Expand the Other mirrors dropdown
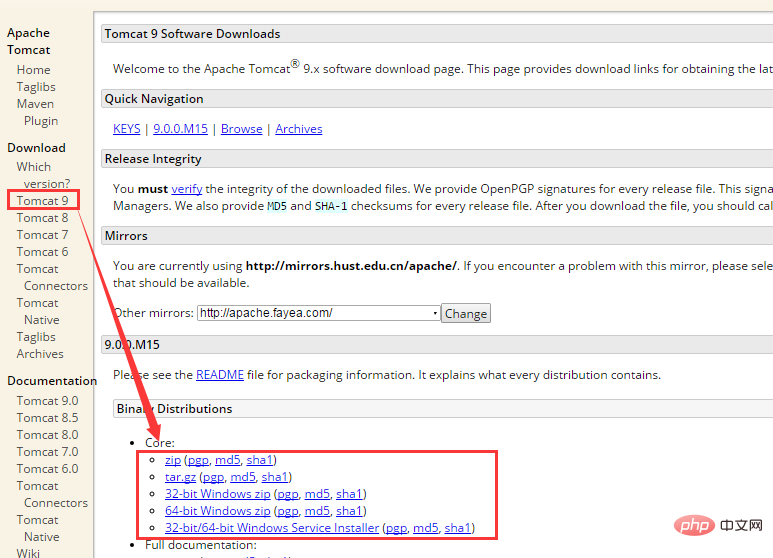 [x=318, y=313]
